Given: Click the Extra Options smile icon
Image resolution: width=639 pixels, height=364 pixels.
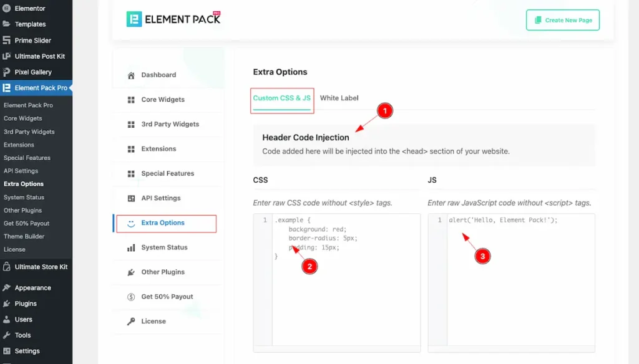Looking at the screenshot, I should (131, 223).
